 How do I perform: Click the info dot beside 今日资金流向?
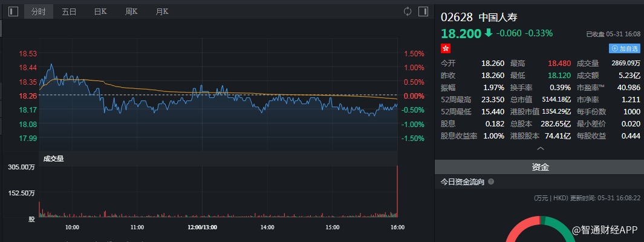tap(491, 181)
